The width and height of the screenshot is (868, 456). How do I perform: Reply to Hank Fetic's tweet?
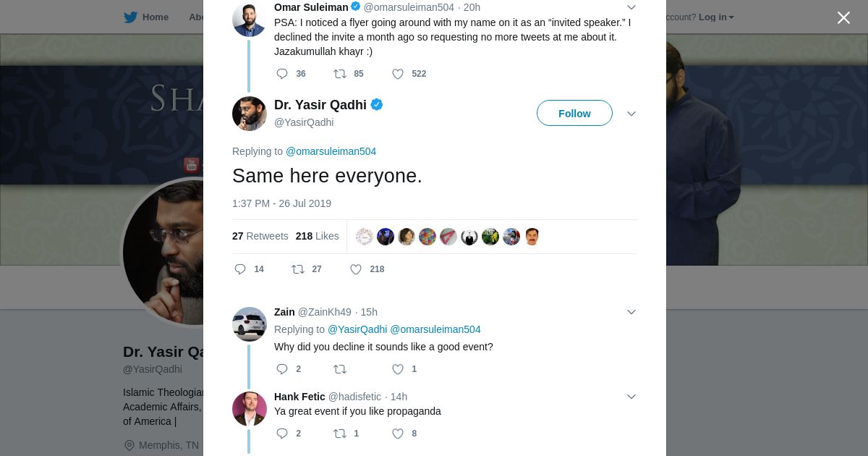[282, 434]
